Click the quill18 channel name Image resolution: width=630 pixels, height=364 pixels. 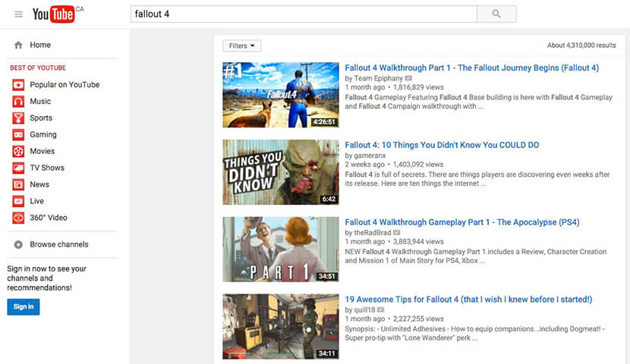(364, 310)
